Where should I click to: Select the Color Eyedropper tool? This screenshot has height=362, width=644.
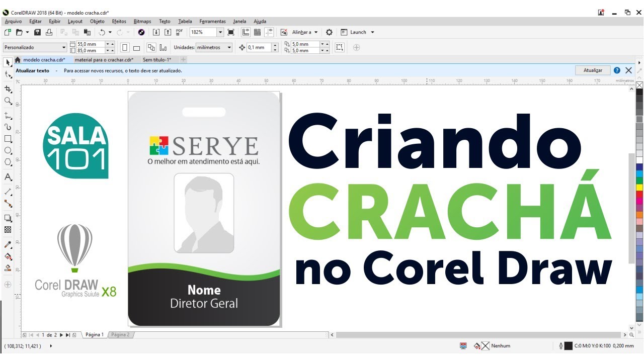pos(8,244)
